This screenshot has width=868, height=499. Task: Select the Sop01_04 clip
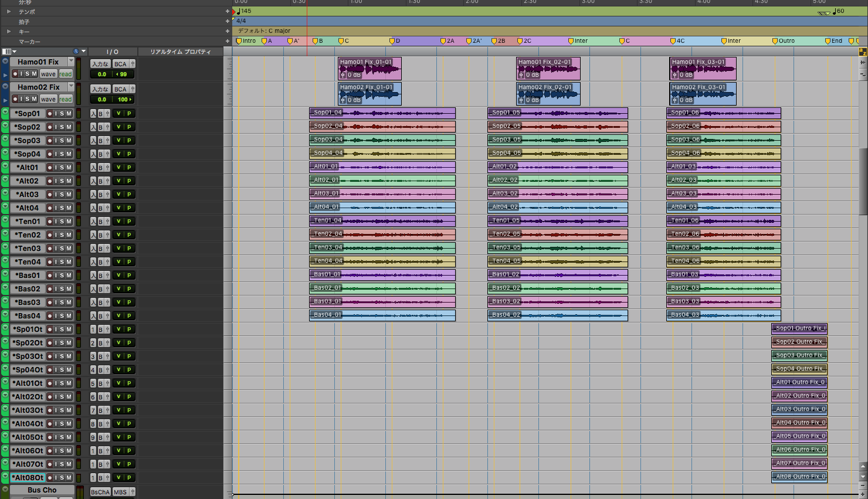point(382,113)
